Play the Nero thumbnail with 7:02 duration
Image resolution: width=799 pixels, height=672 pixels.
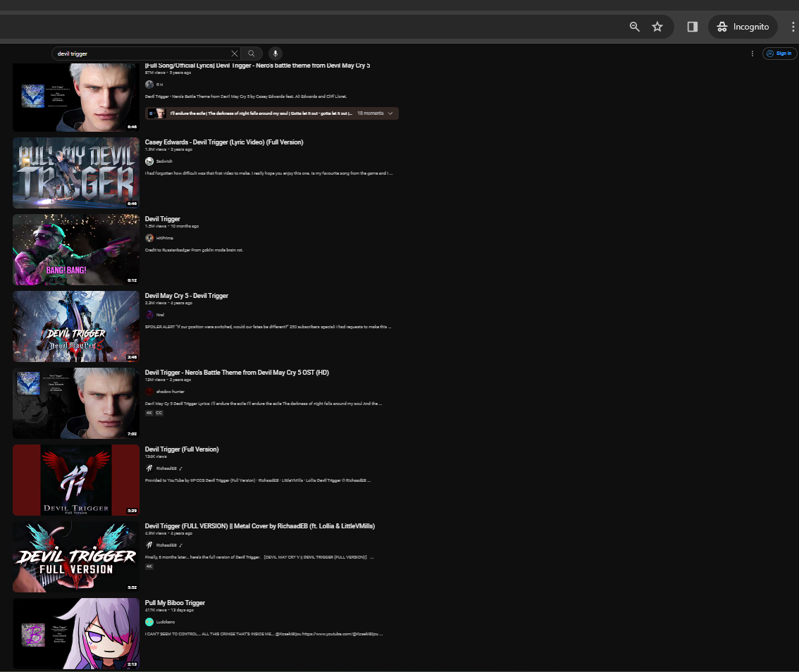pos(76,404)
